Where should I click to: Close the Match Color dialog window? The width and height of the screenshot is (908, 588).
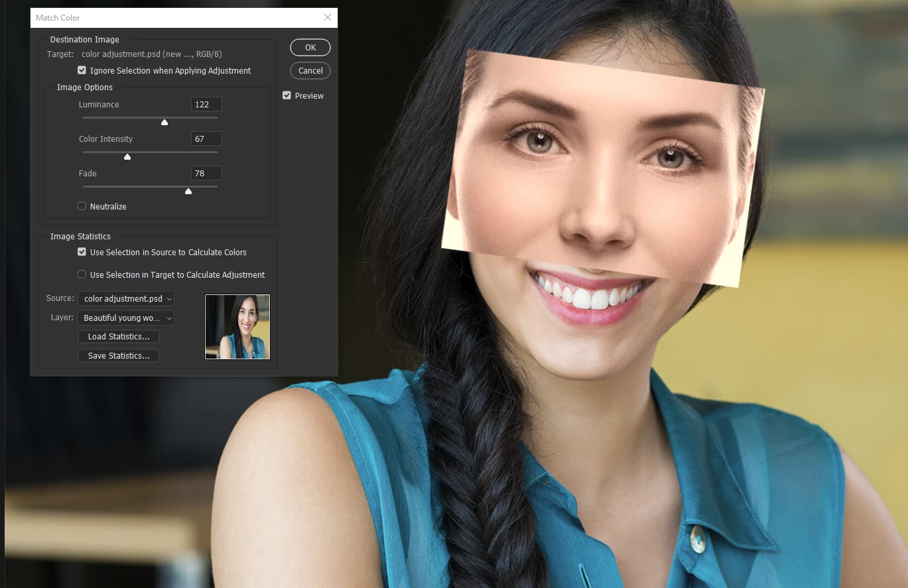(x=328, y=18)
